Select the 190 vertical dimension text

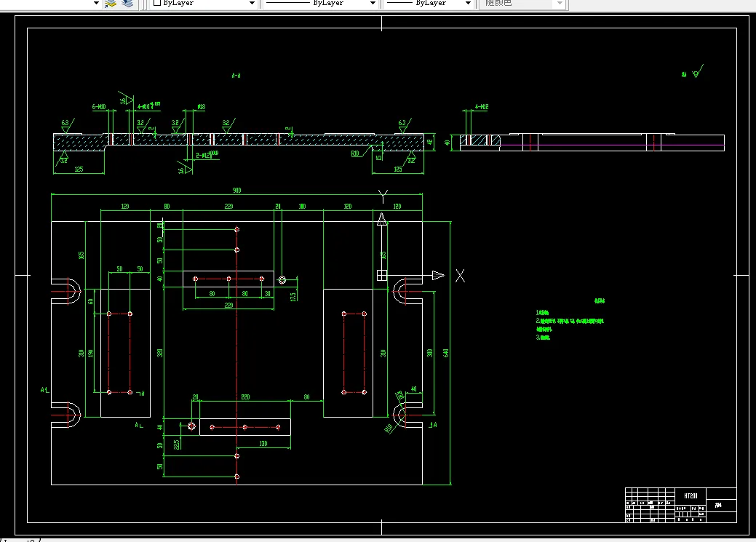point(90,353)
